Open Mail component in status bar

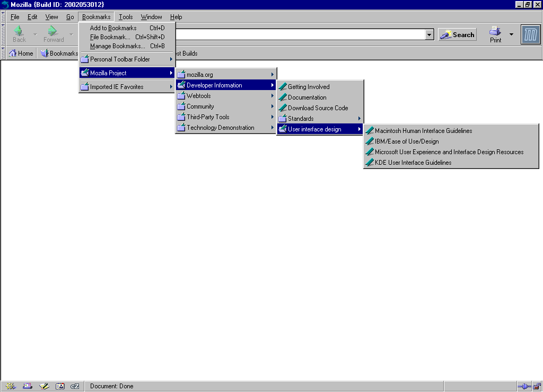coord(28,386)
